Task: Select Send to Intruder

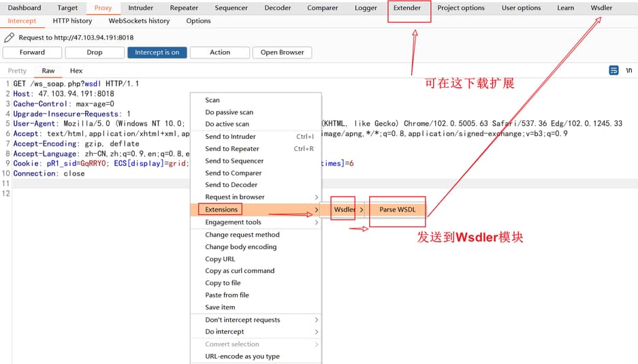Action: (x=256, y=137)
